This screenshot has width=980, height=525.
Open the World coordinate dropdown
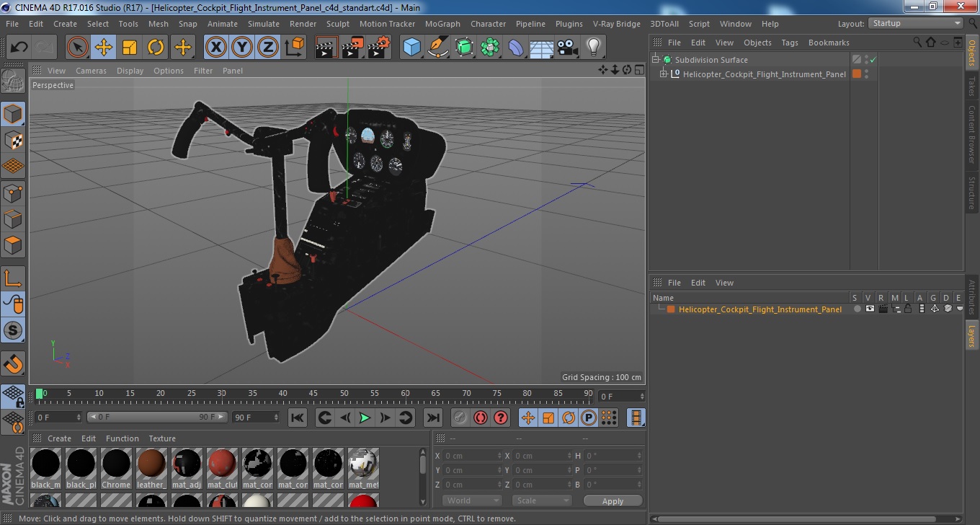point(471,500)
